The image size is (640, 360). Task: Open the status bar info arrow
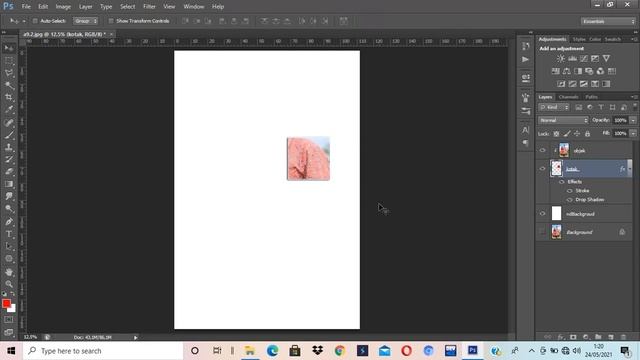136,338
